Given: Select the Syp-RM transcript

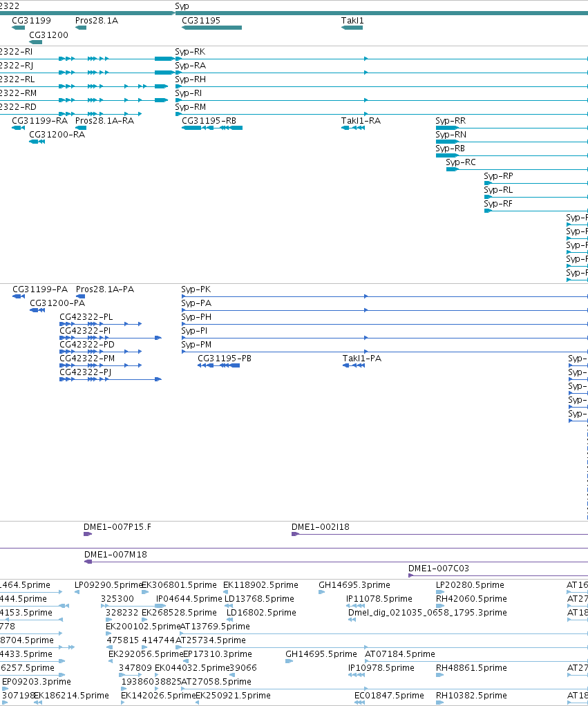Looking at the screenshot, I should 381,115.
